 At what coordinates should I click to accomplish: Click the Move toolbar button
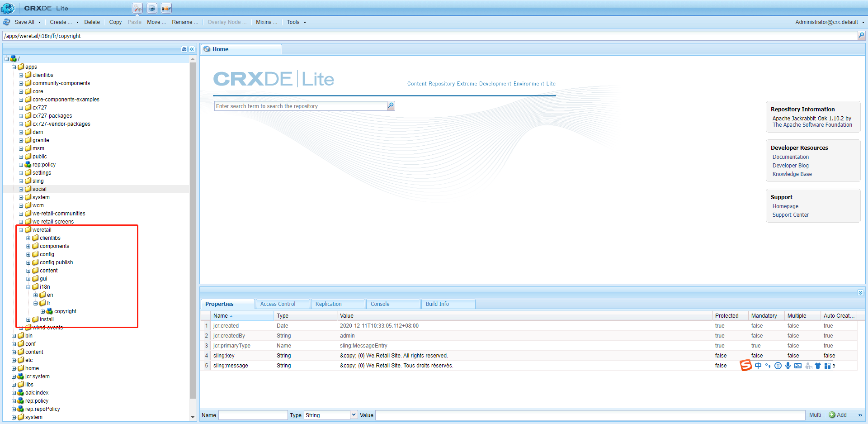click(156, 22)
